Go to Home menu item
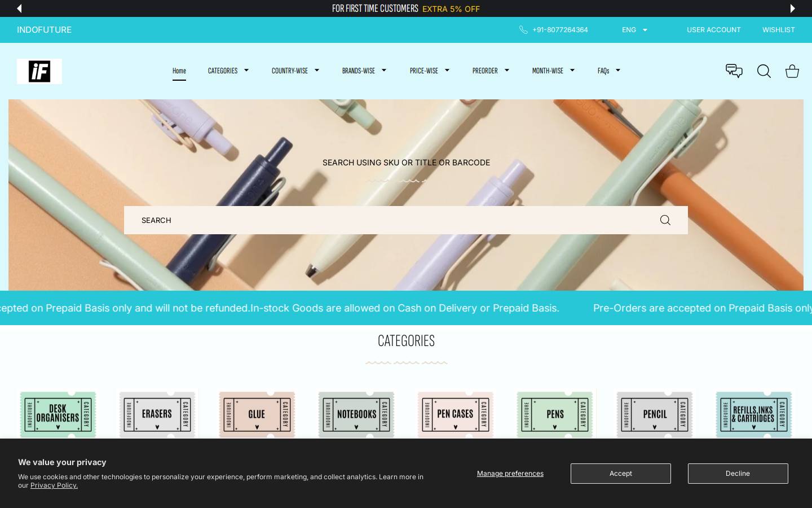 point(179,71)
